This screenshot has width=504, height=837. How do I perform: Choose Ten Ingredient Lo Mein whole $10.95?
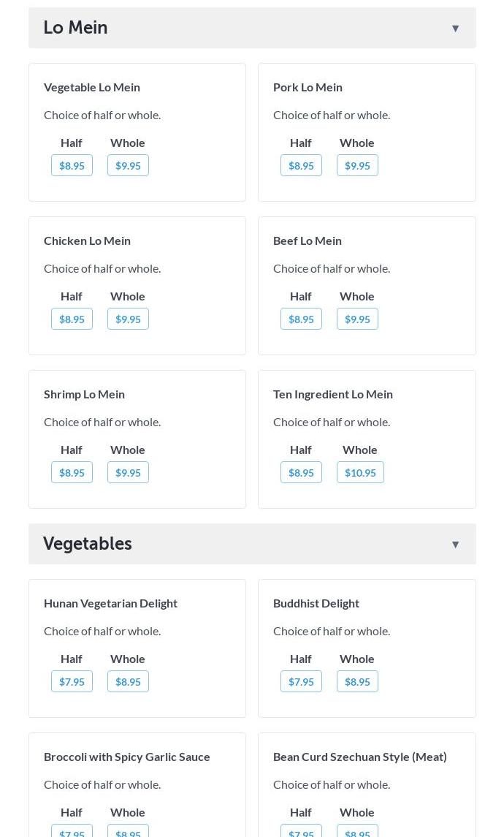coord(360,473)
